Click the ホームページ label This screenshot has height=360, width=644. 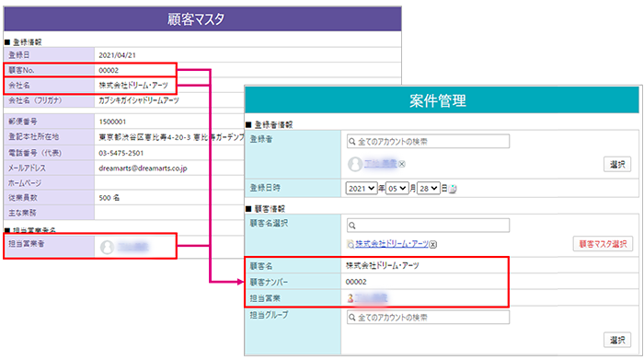25,183
